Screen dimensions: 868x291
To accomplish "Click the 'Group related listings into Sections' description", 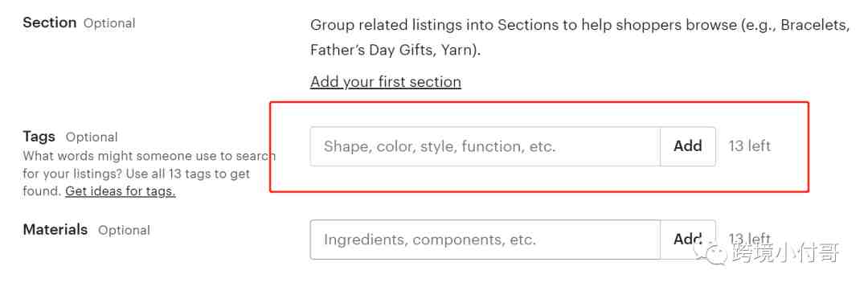I will [579, 38].
